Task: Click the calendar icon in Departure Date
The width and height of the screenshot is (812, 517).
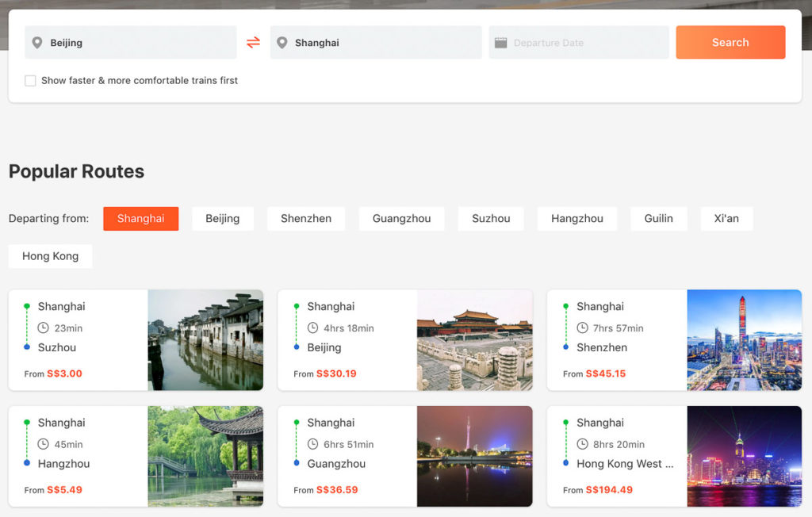Action: click(x=501, y=43)
